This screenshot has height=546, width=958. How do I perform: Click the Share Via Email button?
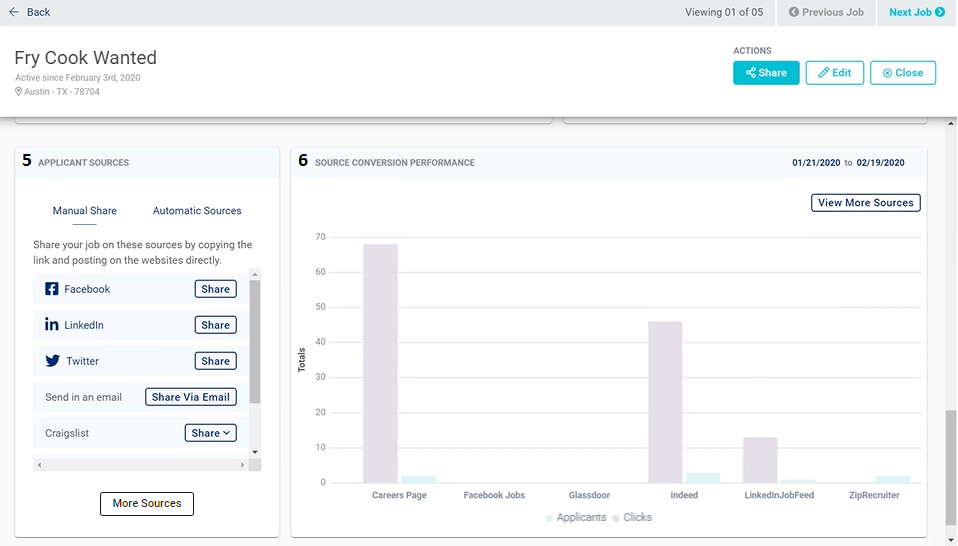point(191,397)
